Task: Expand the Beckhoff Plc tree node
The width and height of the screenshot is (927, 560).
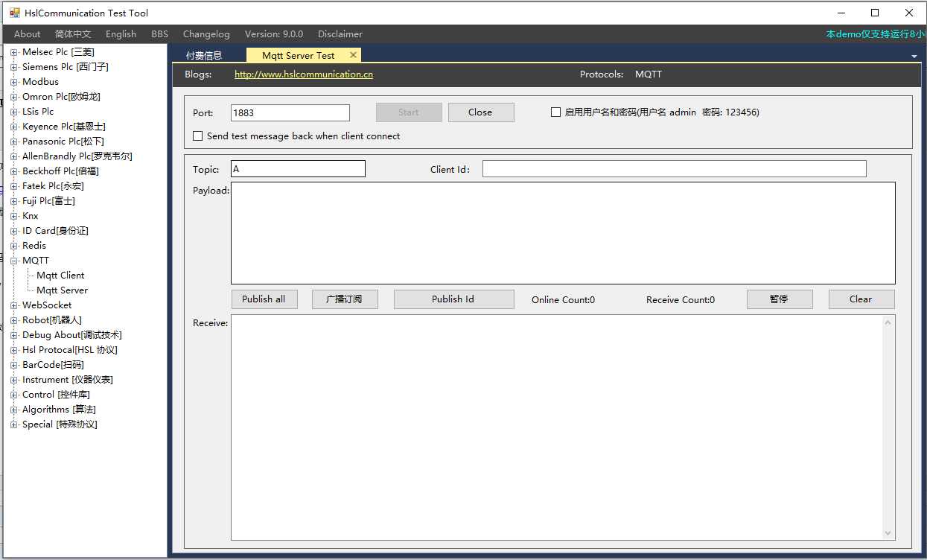Action: click(14, 171)
